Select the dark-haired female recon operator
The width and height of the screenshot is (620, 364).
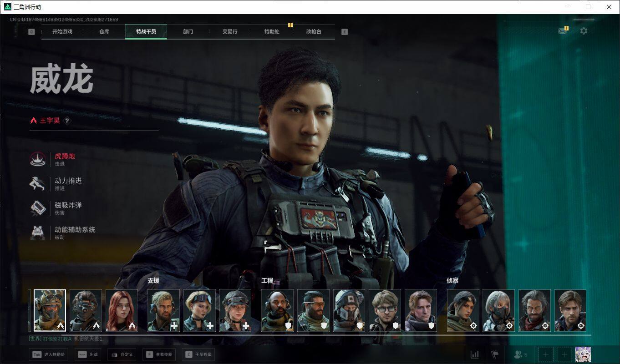[463, 310]
